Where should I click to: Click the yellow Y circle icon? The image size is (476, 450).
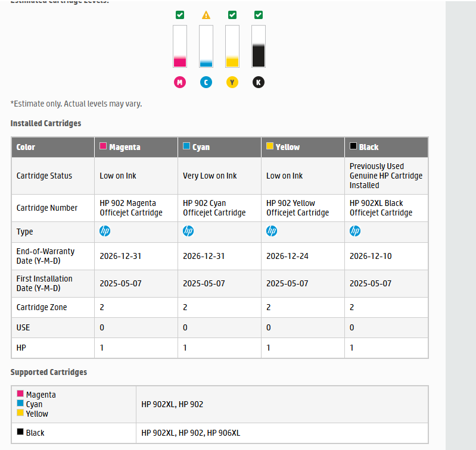click(232, 82)
